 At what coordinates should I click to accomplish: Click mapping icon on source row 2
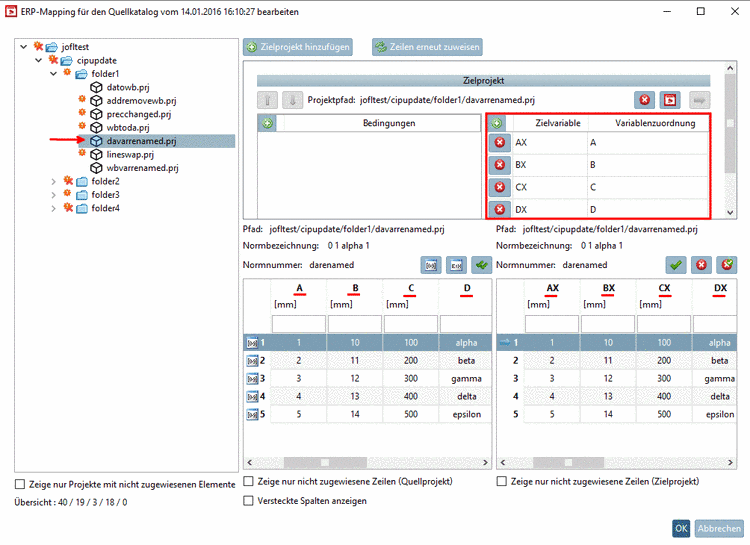[252, 361]
